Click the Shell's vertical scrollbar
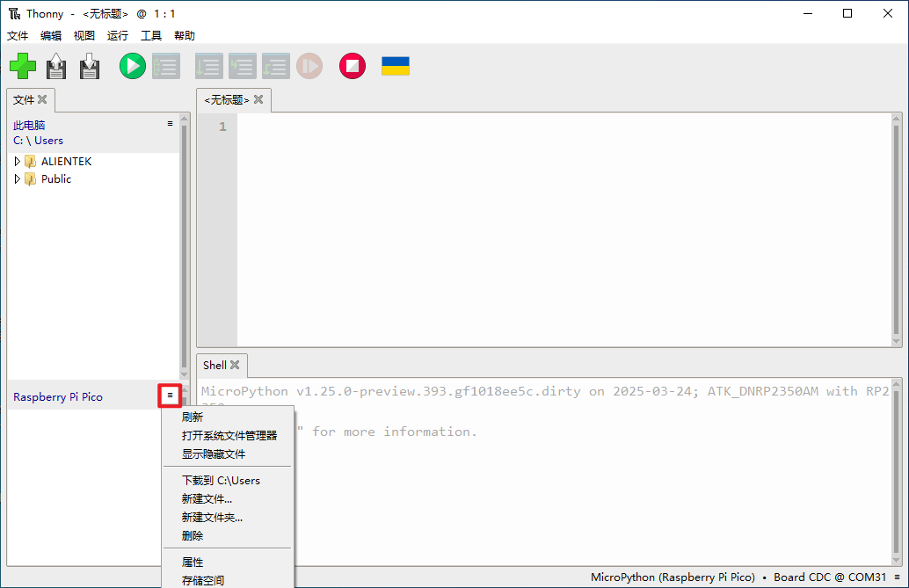The image size is (909, 588). 896,472
